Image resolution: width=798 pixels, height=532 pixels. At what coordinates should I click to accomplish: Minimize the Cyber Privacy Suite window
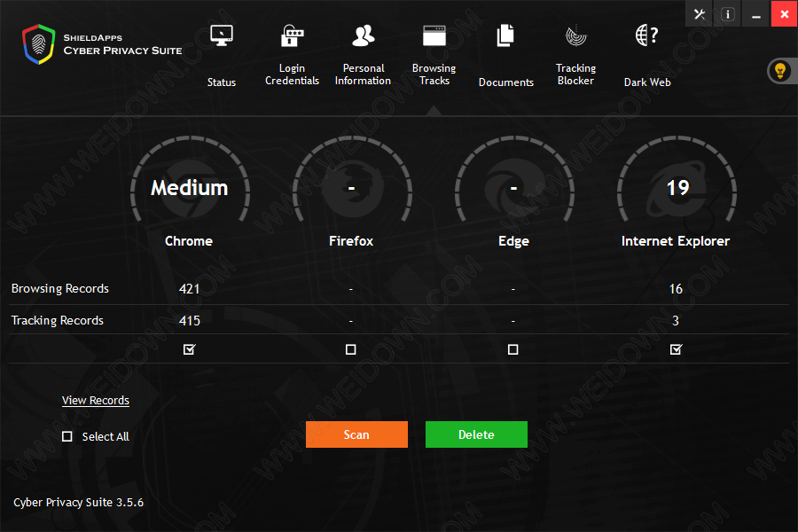click(755, 14)
